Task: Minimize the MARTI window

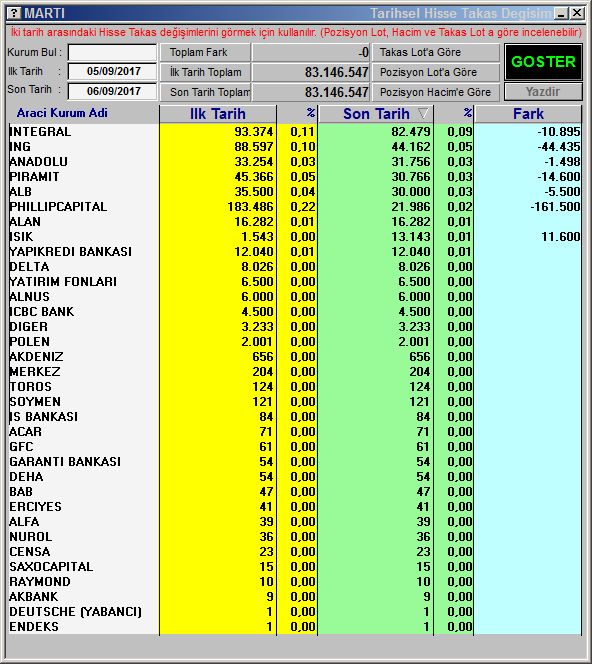Action: click(x=562, y=14)
